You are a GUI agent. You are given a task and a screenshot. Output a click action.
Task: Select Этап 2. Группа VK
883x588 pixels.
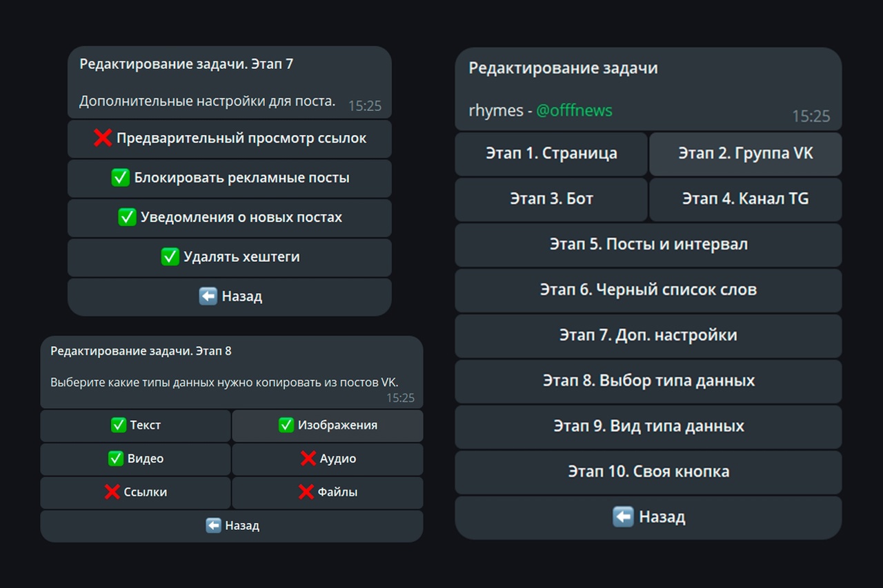(x=745, y=153)
